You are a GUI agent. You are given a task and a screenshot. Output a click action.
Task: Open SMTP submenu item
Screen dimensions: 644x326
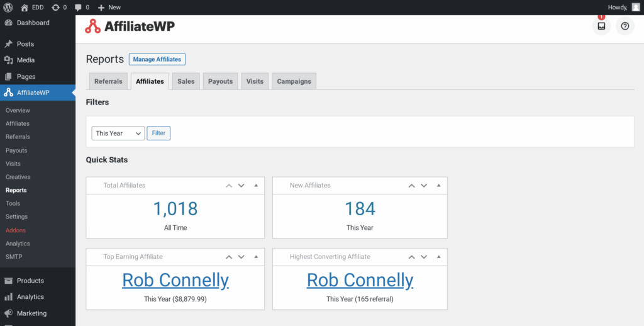[x=14, y=257]
